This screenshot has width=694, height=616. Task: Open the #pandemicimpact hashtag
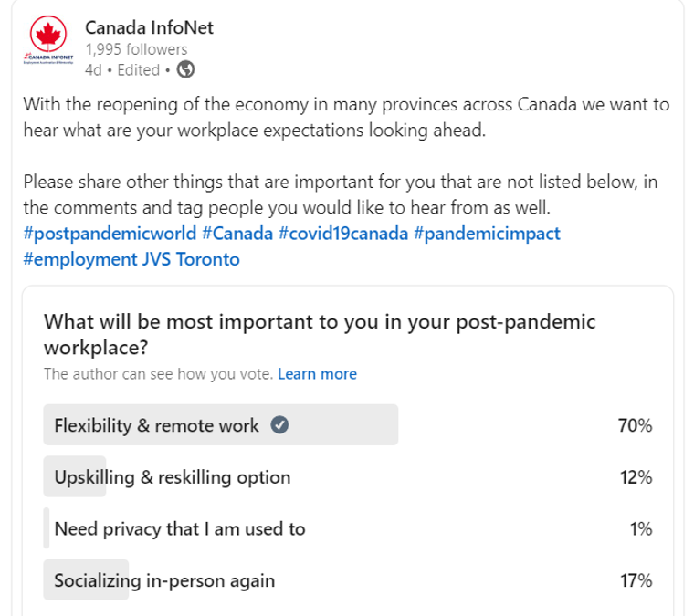(x=487, y=233)
